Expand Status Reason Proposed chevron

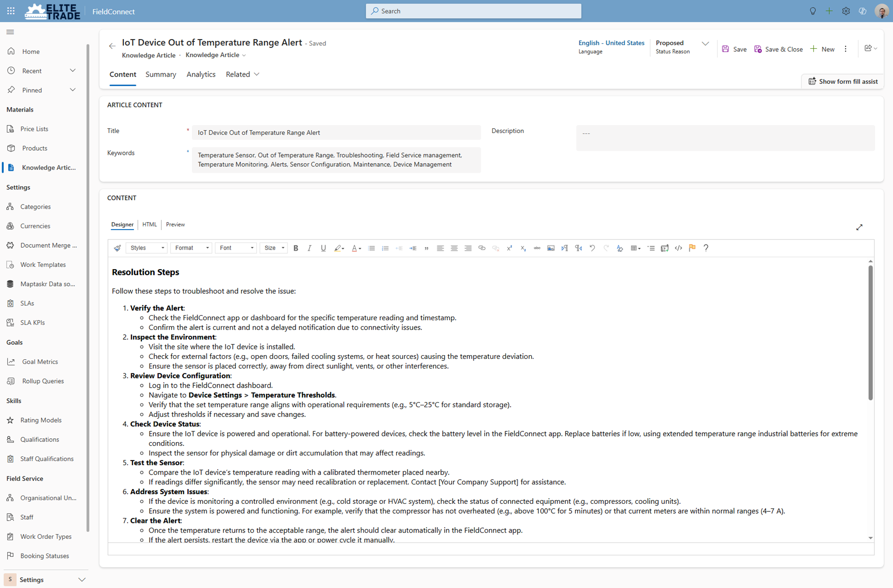pos(705,44)
